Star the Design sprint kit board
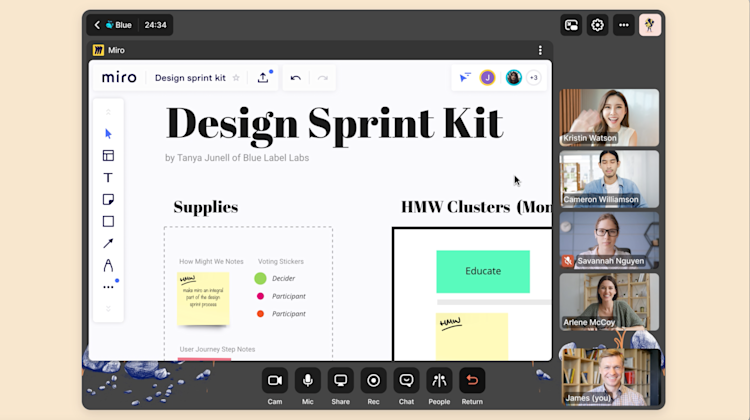Image resolution: width=750 pixels, height=420 pixels. (x=236, y=77)
